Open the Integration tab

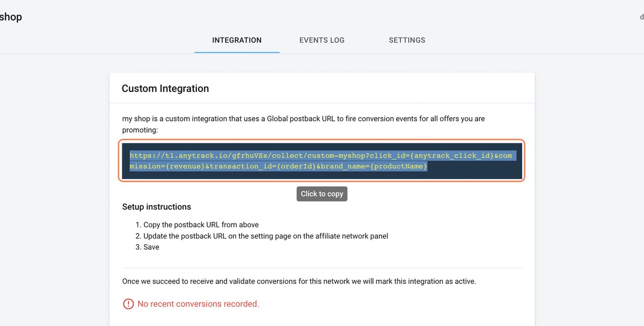pyautogui.click(x=237, y=40)
